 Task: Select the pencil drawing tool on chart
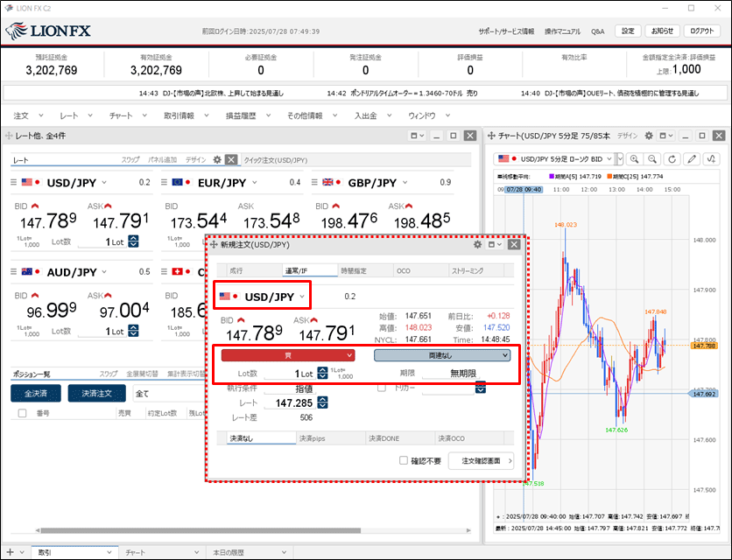coord(692,158)
